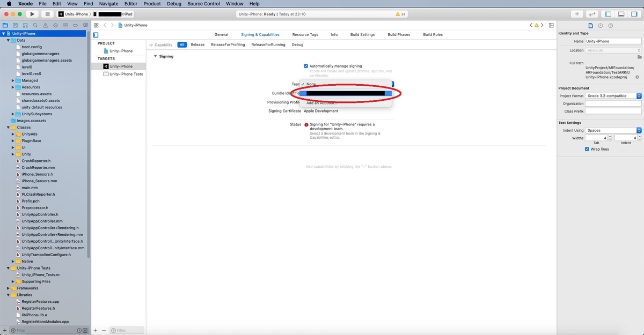Open the Symbol navigator

point(25,25)
